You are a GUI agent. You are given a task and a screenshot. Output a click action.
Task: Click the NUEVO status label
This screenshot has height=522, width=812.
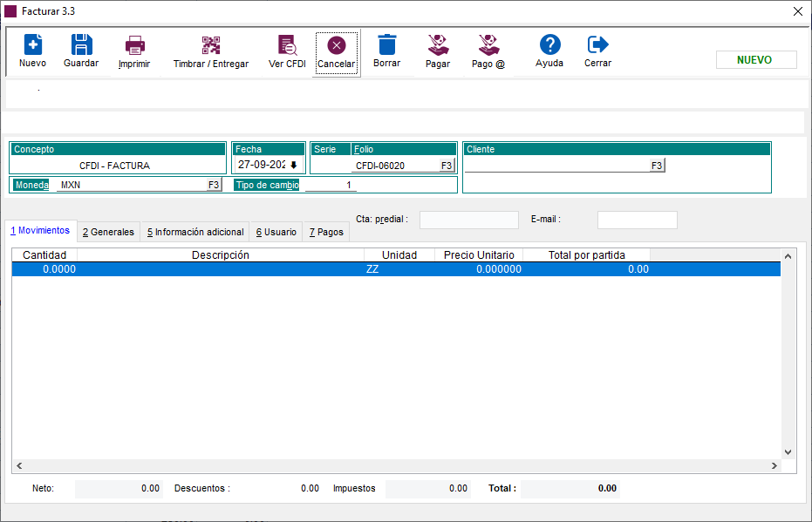(x=756, y=60)
